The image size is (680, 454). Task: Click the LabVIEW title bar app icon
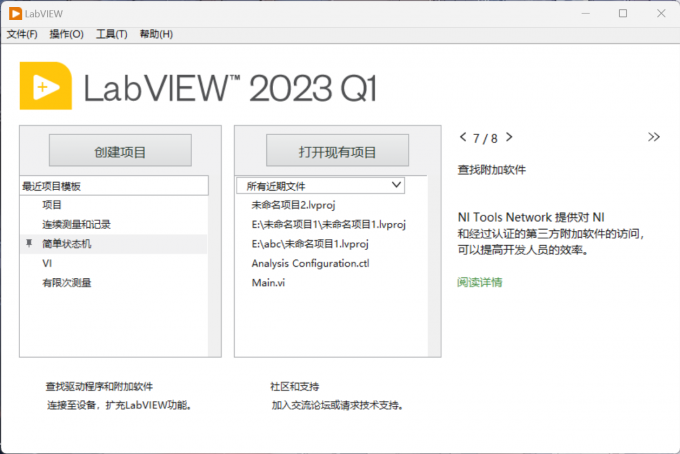(x=15, y=13)
